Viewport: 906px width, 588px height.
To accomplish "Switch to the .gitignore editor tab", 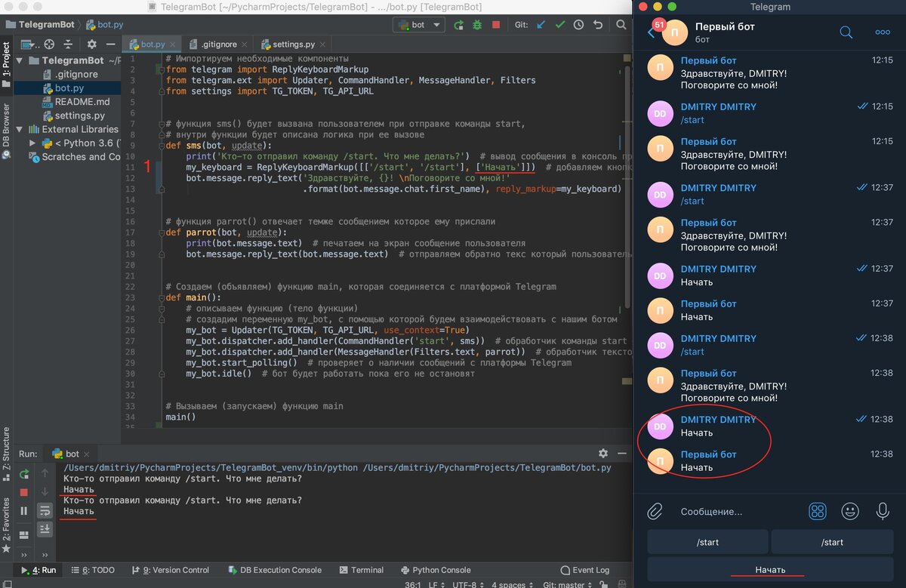I will 220,45.
